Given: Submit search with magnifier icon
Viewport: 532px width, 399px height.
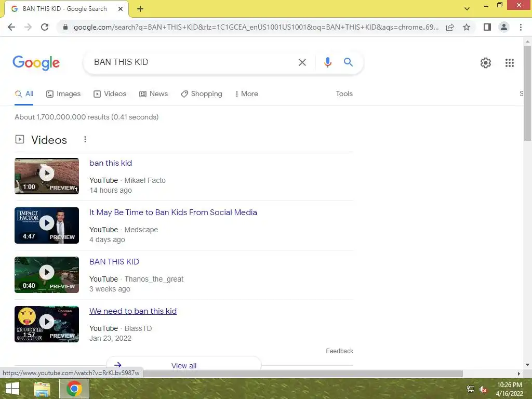Looking at the screenshot, I should [348, 62].
